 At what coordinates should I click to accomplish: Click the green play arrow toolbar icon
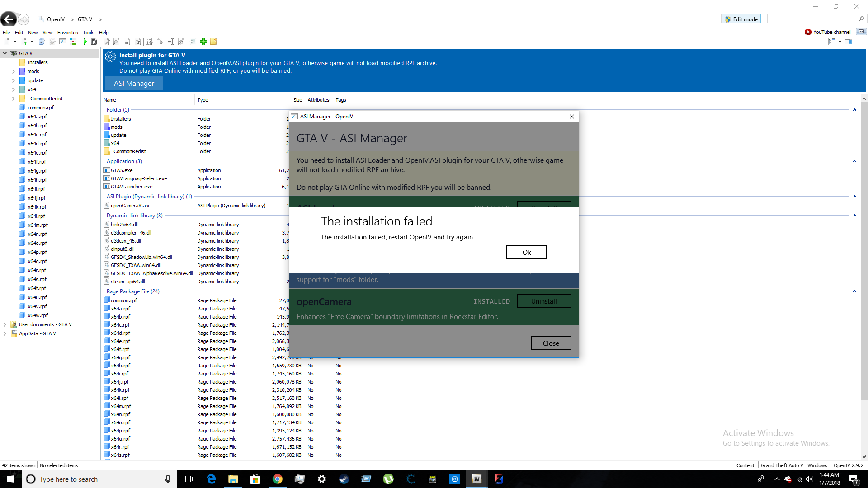pos(84,42)
